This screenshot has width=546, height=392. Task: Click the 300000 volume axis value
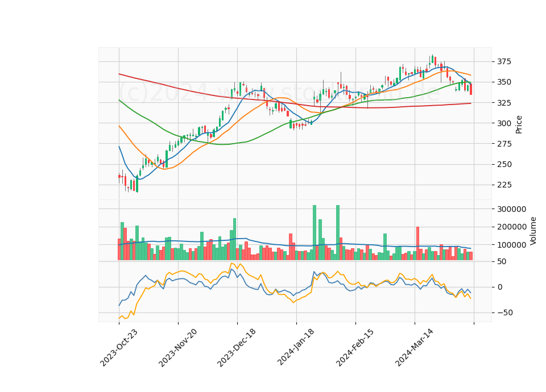[x=512, y=210]
